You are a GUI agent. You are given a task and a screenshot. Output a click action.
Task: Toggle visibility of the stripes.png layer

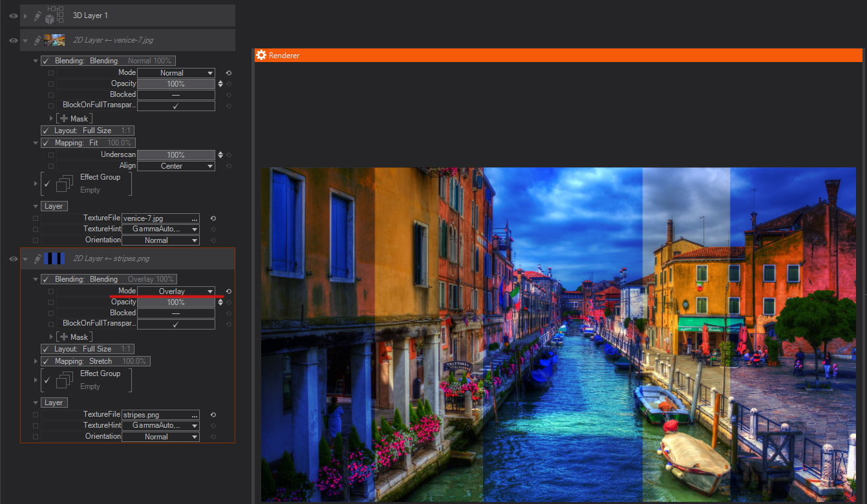[x=13, y=258]
